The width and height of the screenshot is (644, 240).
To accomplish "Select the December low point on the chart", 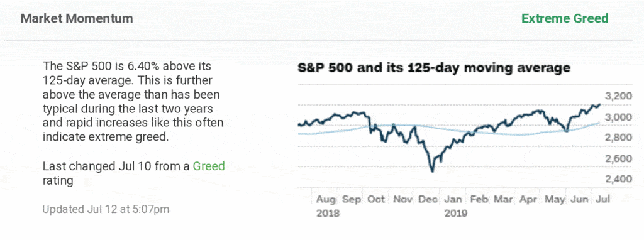I will click(431, 171).
